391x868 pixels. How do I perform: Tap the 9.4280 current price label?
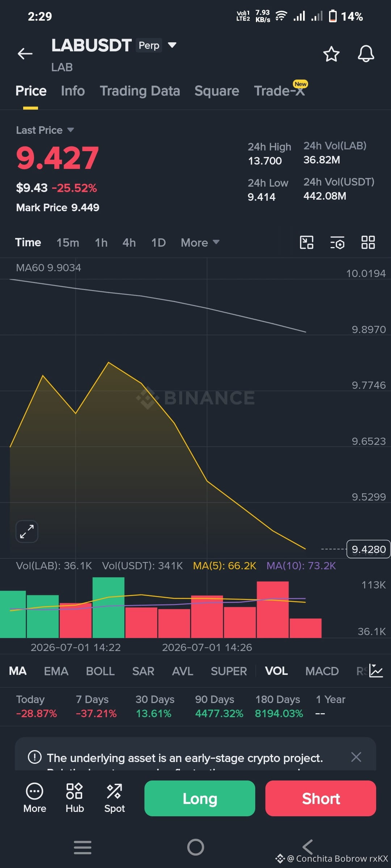tap(369, 549)
